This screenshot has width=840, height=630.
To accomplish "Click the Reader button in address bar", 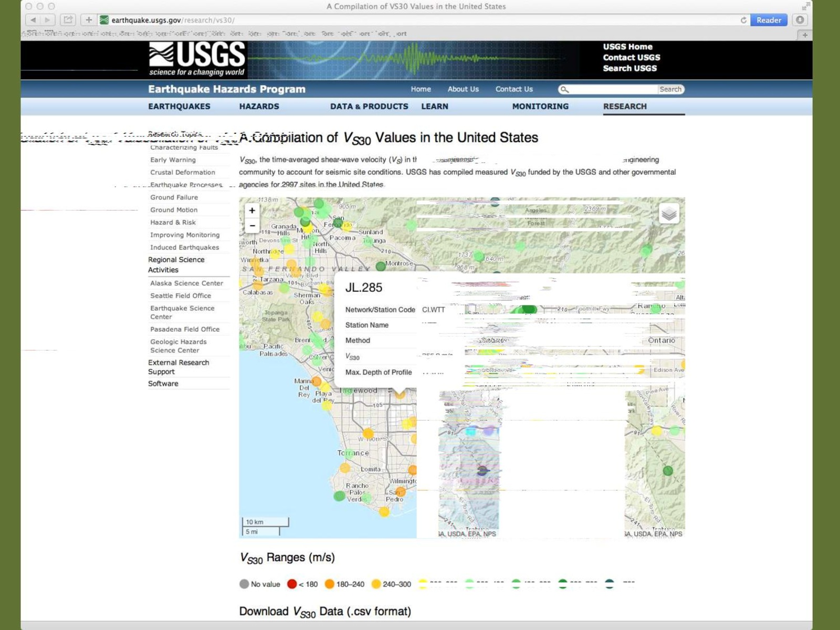I will [x=769, y=20].
